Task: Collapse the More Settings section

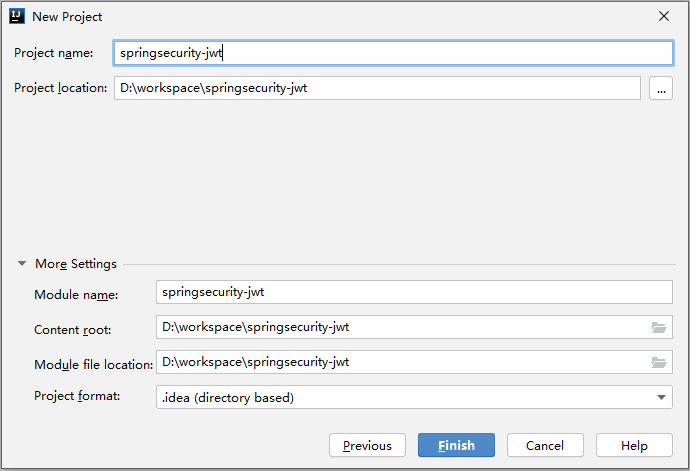Action: tap(22, 264)
